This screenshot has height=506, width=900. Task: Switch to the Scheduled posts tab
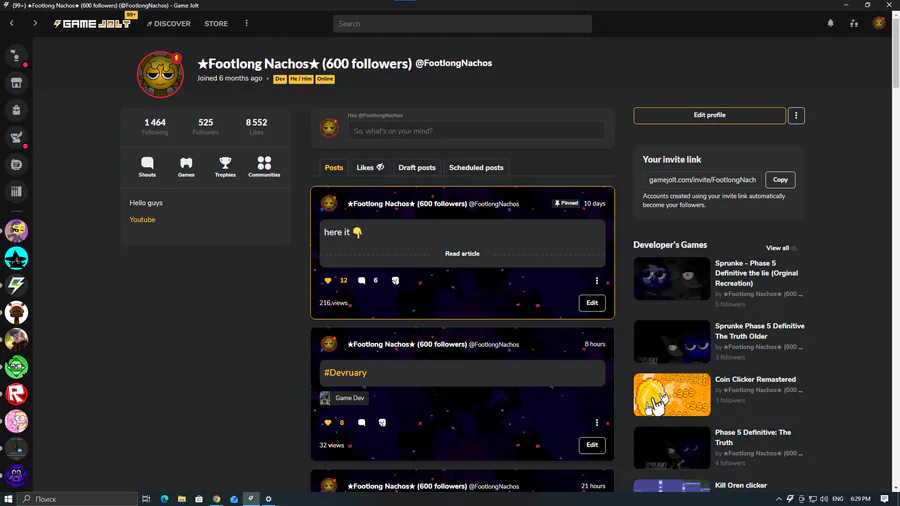coord(476,168)
